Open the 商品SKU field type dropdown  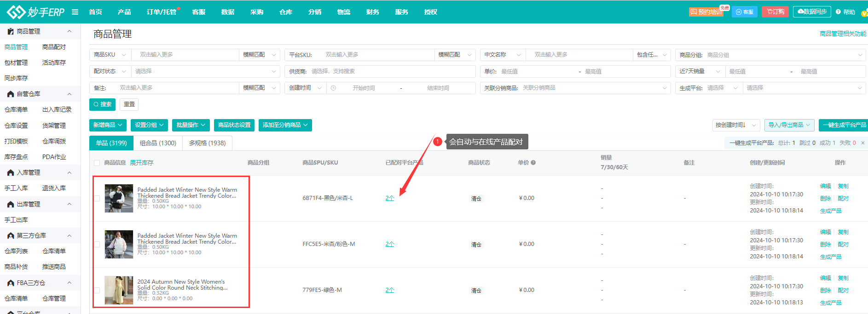coord(110,55)
